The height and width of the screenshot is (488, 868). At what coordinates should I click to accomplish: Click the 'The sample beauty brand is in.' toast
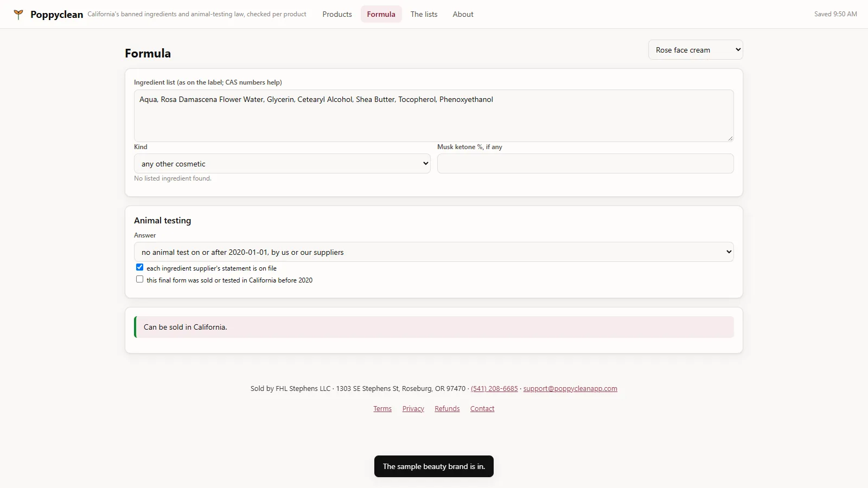434,466
